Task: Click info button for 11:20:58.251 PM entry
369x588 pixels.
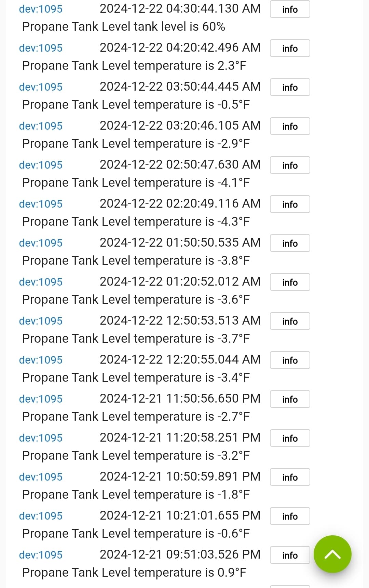Action: pyautogui.click(x=290, y=438)
